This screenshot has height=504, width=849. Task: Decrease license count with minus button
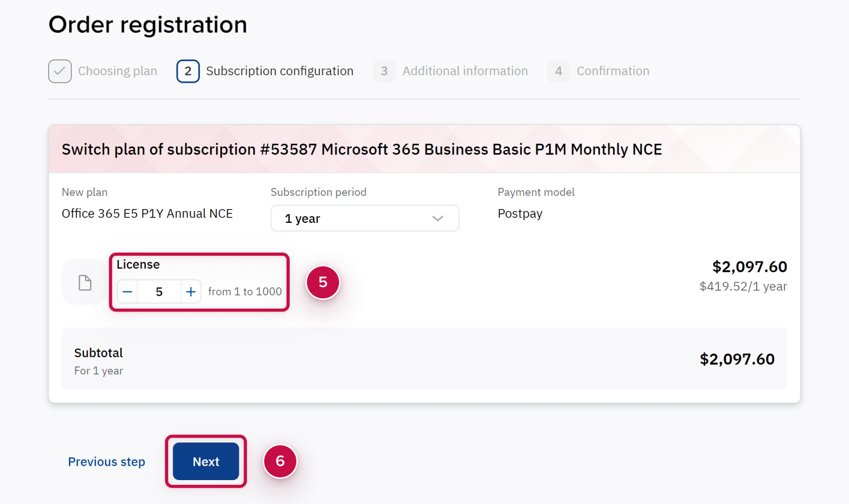[127, 292]
